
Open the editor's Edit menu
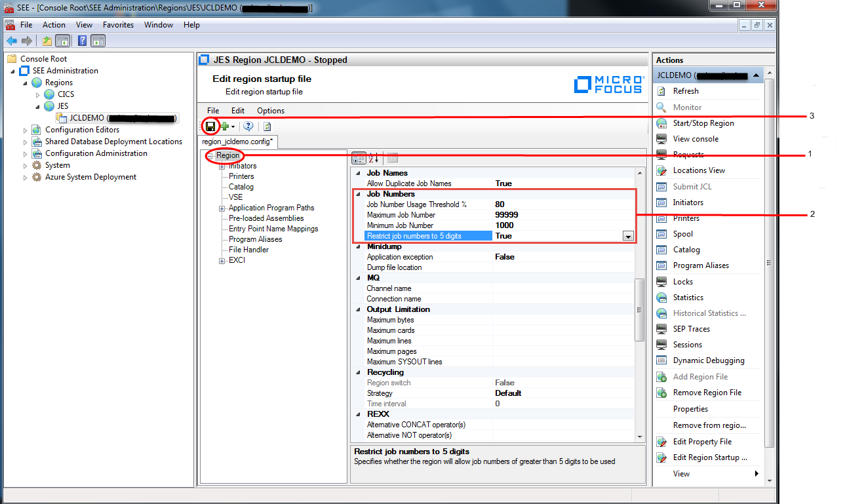coord(237,111)
